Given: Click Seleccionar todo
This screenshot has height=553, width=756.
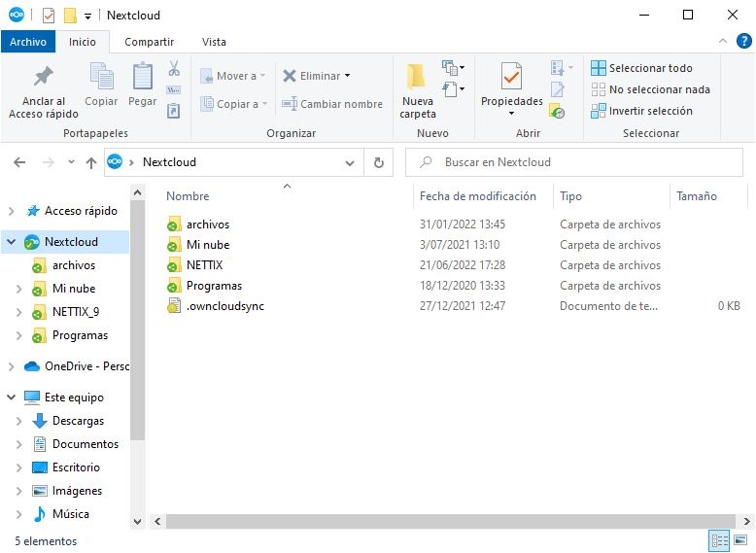Looking at the screenshot, I should pyautogui.click(x=642, y=68).
